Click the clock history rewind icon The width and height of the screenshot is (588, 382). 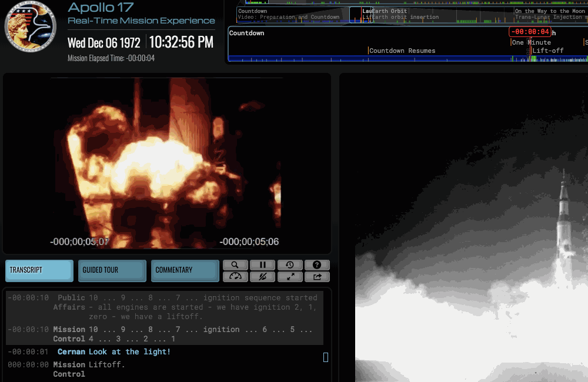(x=289, y=264)
